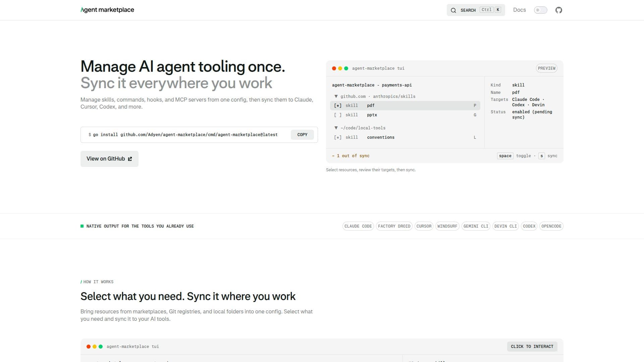The image size is (644, 362).
Task: Click the View on GitHub button
Action: (x=109, y=159)
